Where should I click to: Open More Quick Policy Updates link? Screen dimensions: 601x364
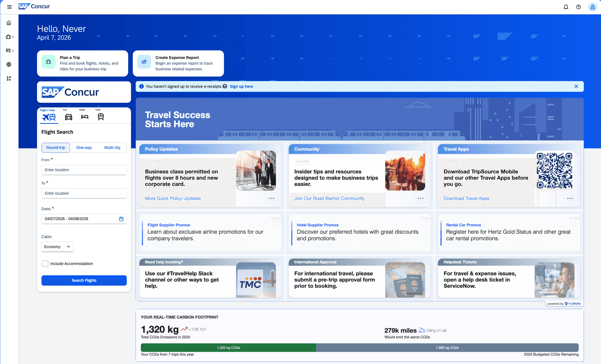click(173, 198)
